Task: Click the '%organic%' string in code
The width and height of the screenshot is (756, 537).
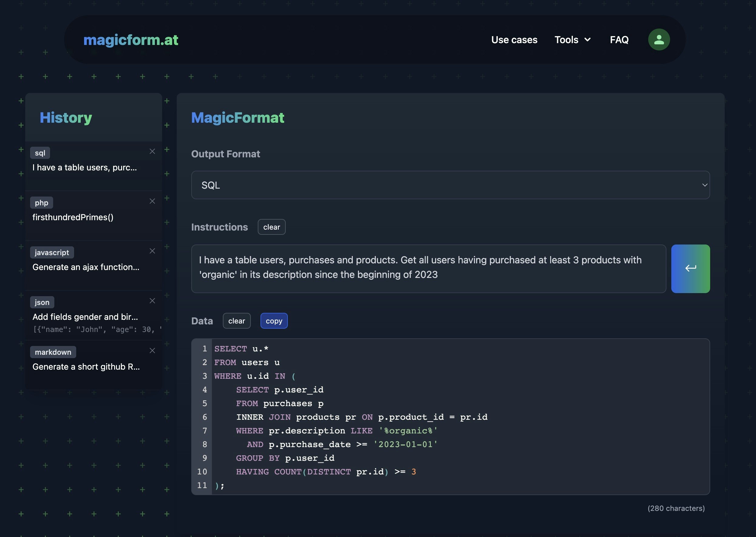Action: (408, 431)
